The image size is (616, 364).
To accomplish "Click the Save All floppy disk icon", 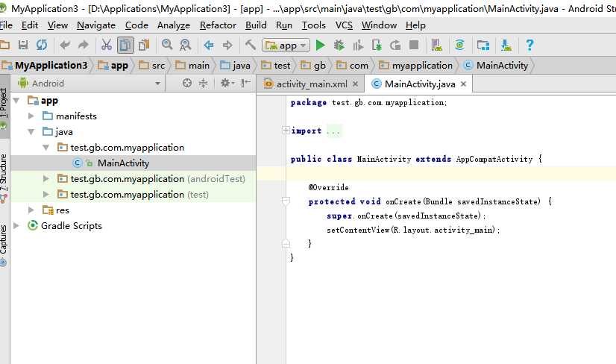I will click(23, 45).
